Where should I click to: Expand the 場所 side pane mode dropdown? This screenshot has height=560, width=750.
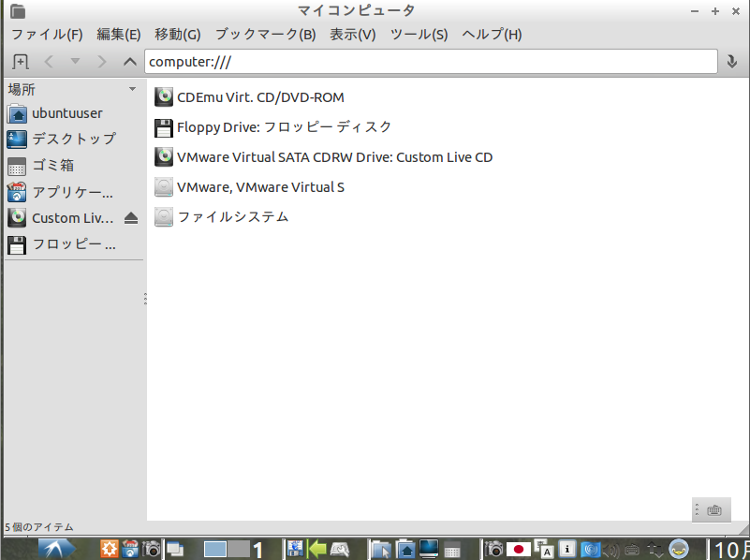click(x=133, y=89)
